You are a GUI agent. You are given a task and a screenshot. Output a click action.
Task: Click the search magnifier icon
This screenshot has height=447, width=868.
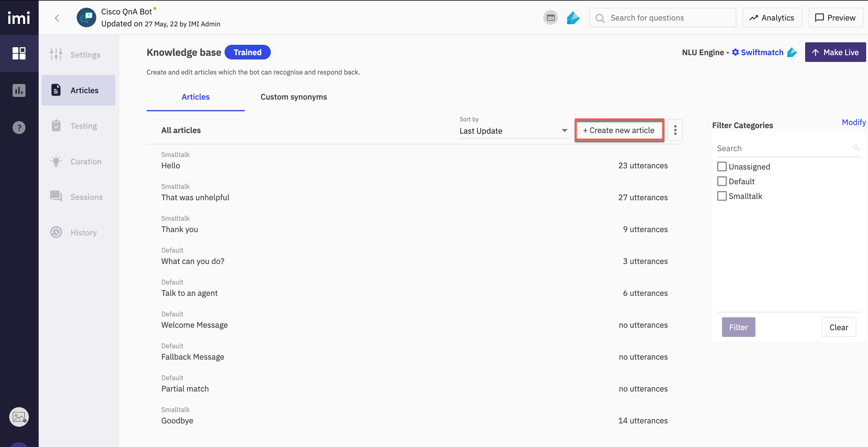coord(600,18)
